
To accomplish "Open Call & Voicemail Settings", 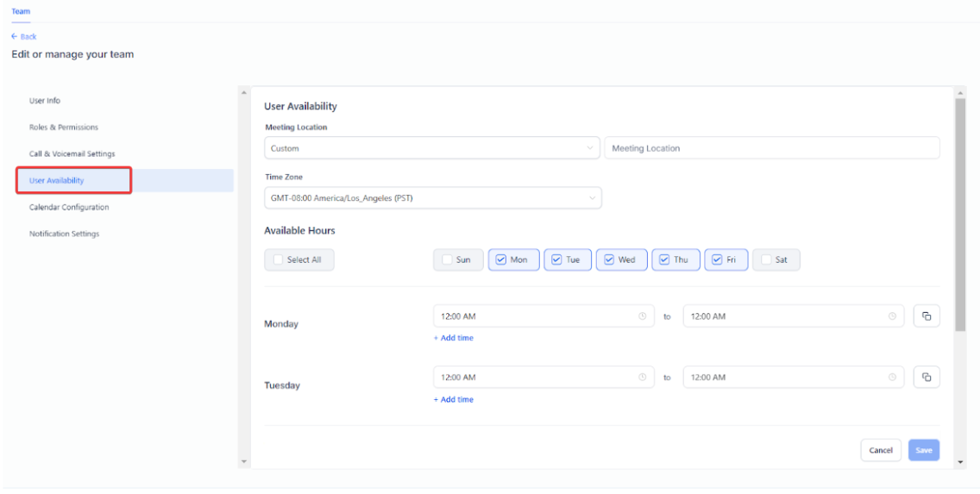I will coord(72,153).
